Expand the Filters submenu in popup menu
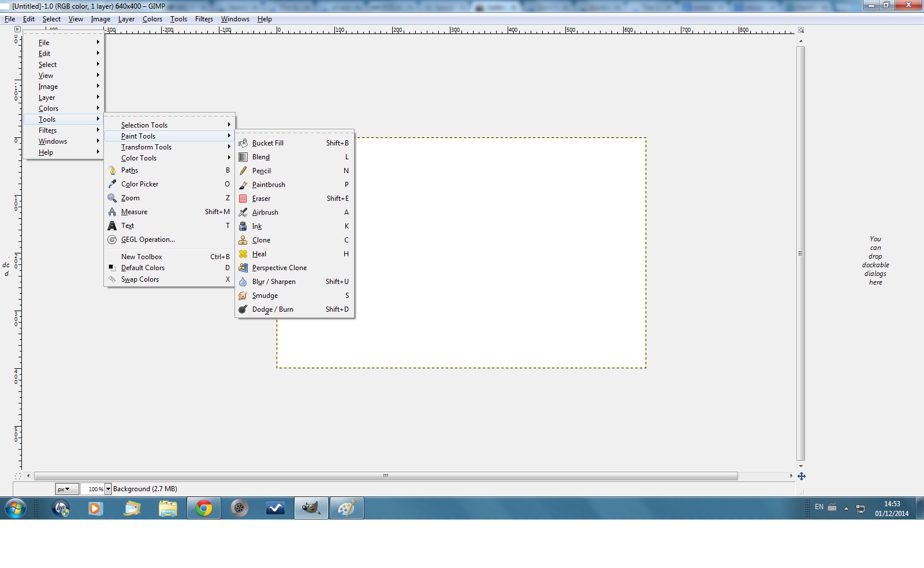This screenshot has width=924, height=568. click(x=64, y=130)
